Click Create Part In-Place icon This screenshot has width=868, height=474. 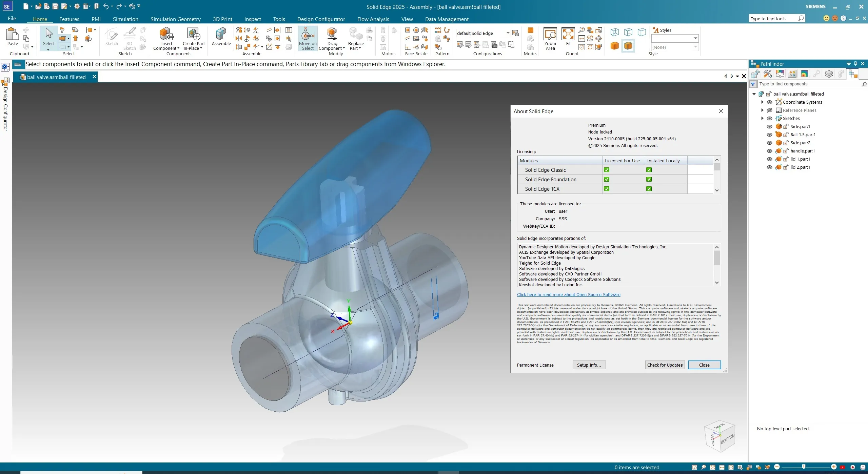coord(194,34)
